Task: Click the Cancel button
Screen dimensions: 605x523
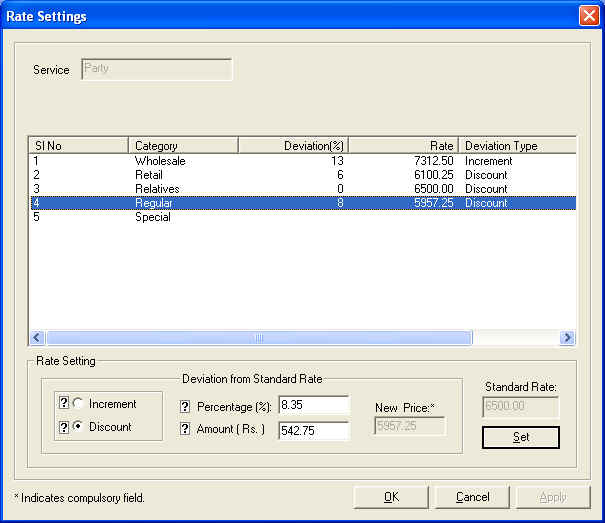Action: (472, 497)
